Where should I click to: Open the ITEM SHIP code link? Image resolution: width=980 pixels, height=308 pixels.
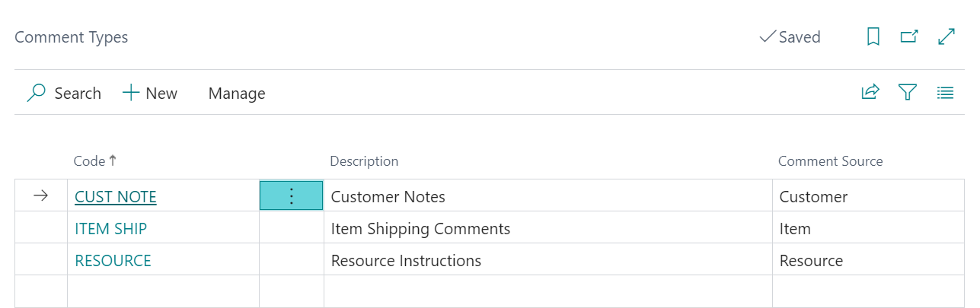coord(111,229)
